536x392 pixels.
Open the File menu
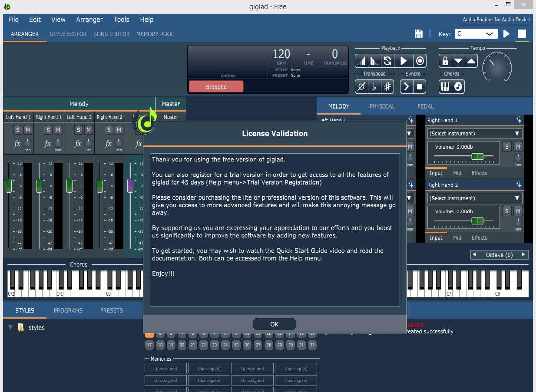13,20
